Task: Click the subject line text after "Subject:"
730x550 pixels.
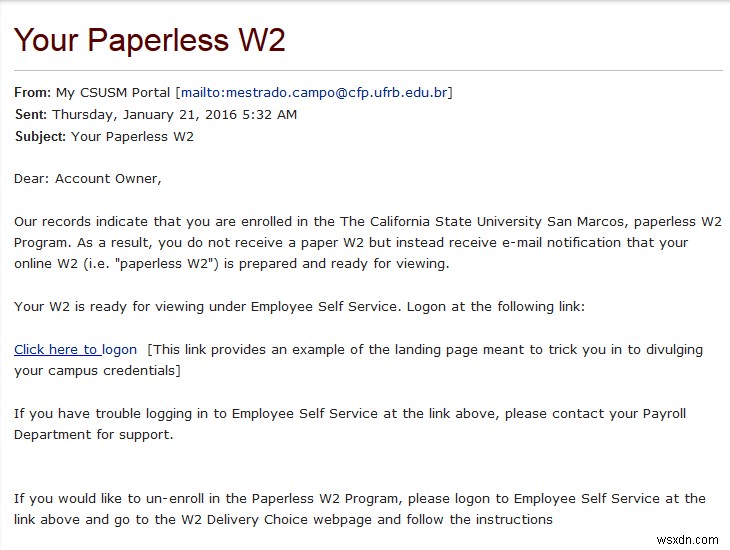Action: 132,137
